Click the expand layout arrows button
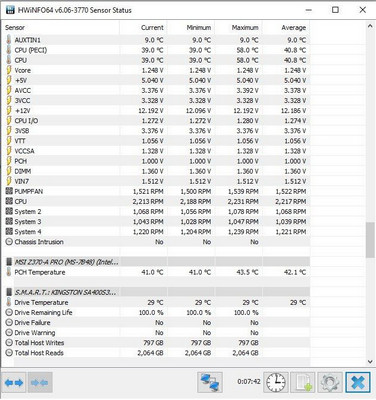The width and height of the screenshot is (376, 400). point(14,382)
